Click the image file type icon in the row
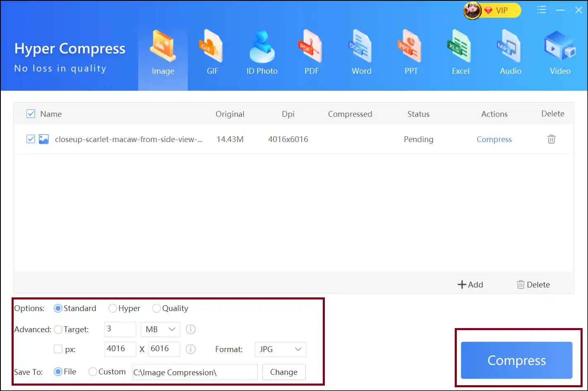This screenshot has width=588, height=391. (44, 139)
